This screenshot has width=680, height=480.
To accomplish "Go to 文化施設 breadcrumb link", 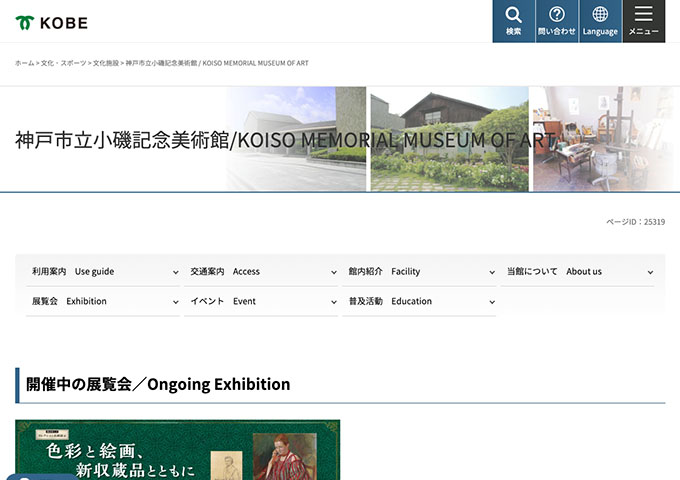I will (x=106, y=63).
